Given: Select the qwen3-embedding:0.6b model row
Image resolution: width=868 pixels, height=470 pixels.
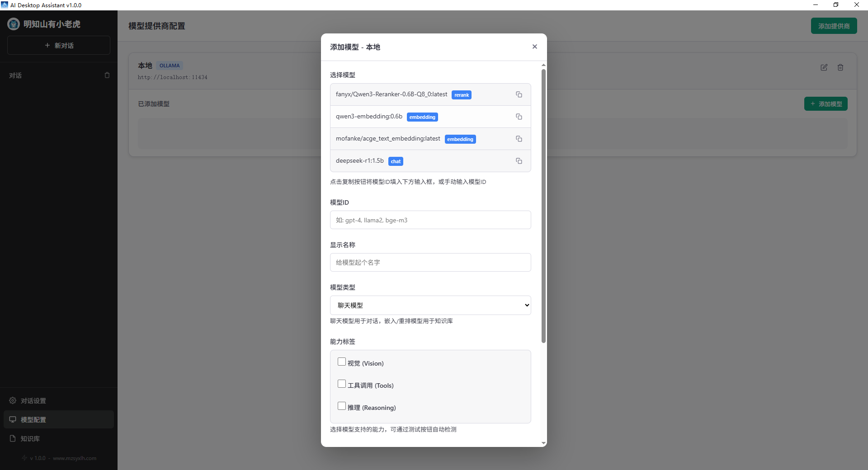Looking at the screenshot, I should [430, 117].
